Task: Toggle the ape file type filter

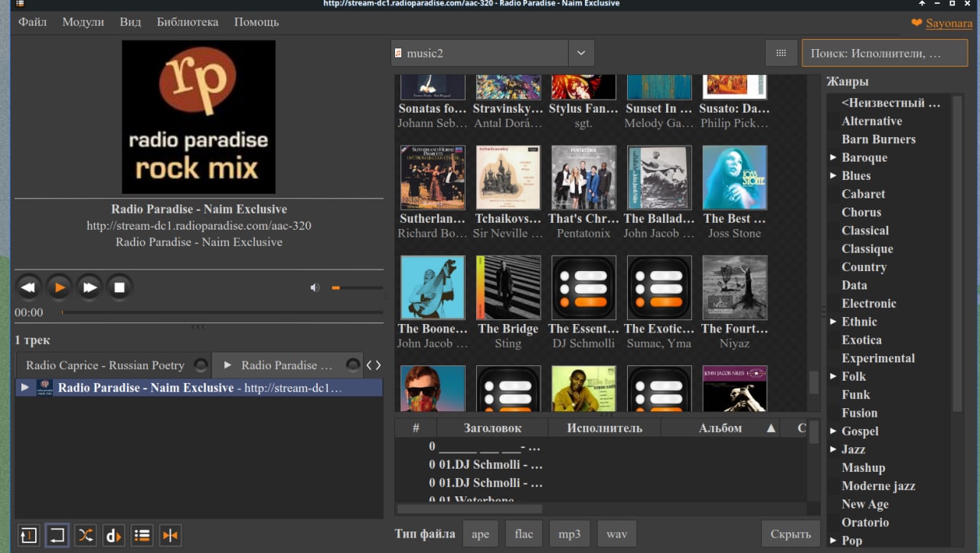Action: coord(481,534)
